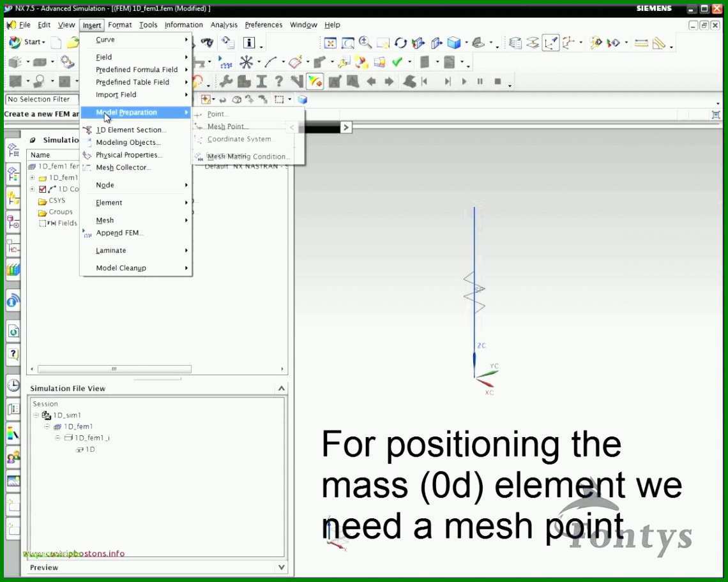728x582 pixels.
Task: Click the I-beam section icon
Action: pos(261,81)
